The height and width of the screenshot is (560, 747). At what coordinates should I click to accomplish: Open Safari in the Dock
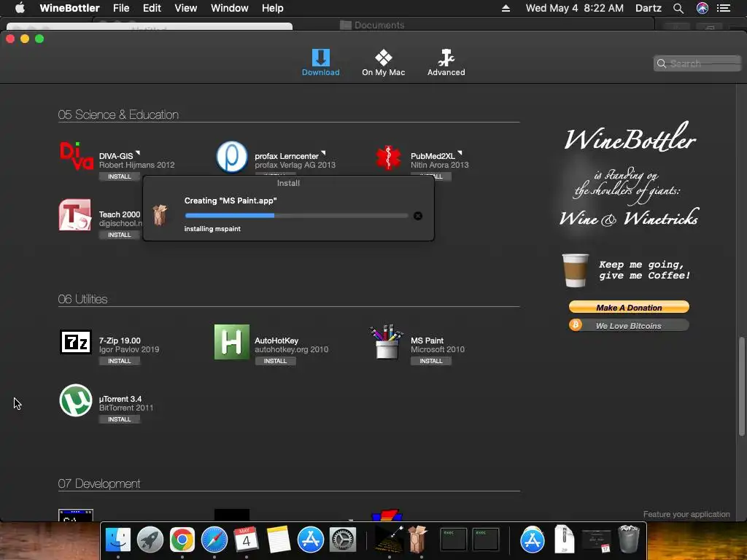(214, 540)
